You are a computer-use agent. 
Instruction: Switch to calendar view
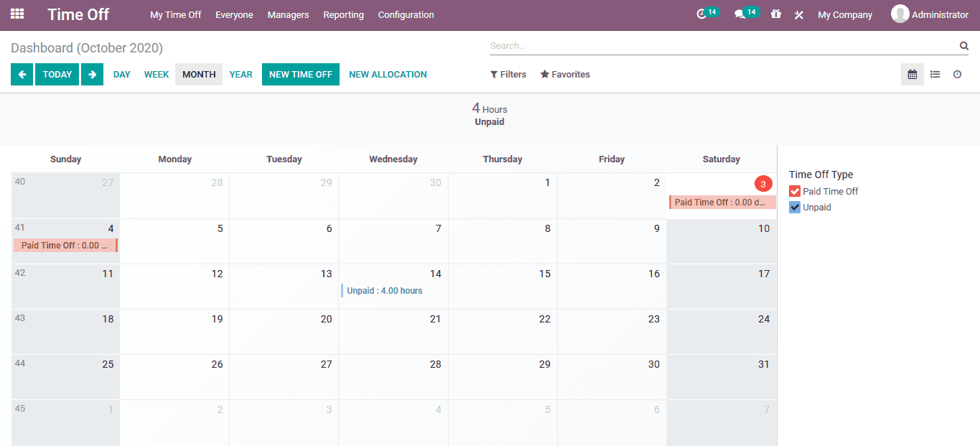pyautogui.click(x=912, y=74)
